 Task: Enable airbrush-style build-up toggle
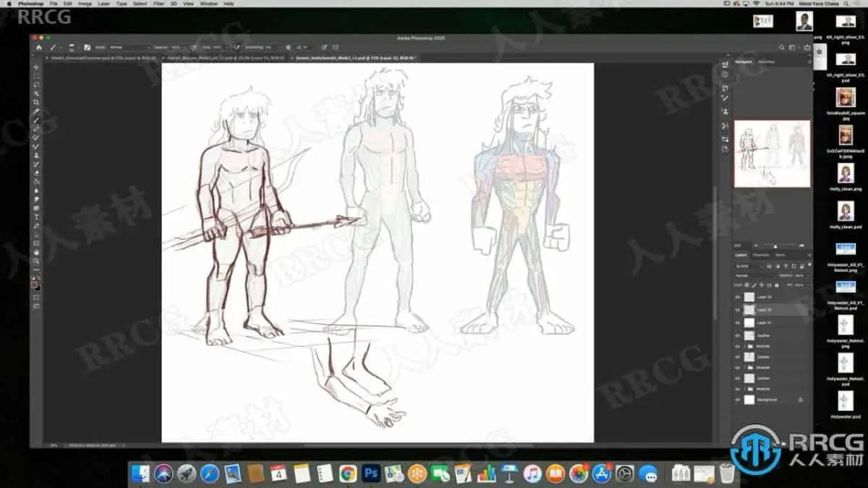[x=235, y=48]
